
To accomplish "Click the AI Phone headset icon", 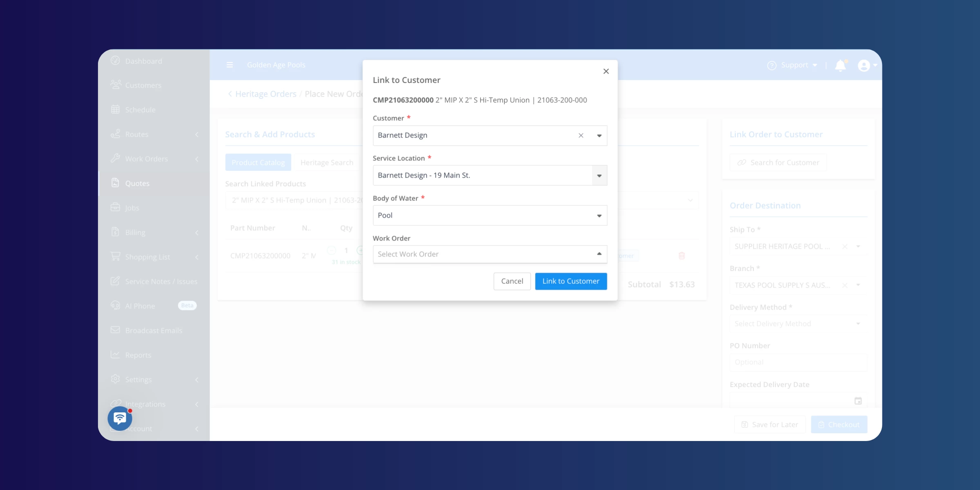I will [115, 305].
